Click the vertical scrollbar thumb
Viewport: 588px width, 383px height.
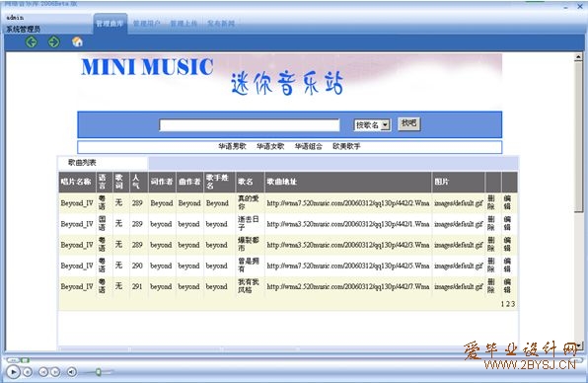578,137
